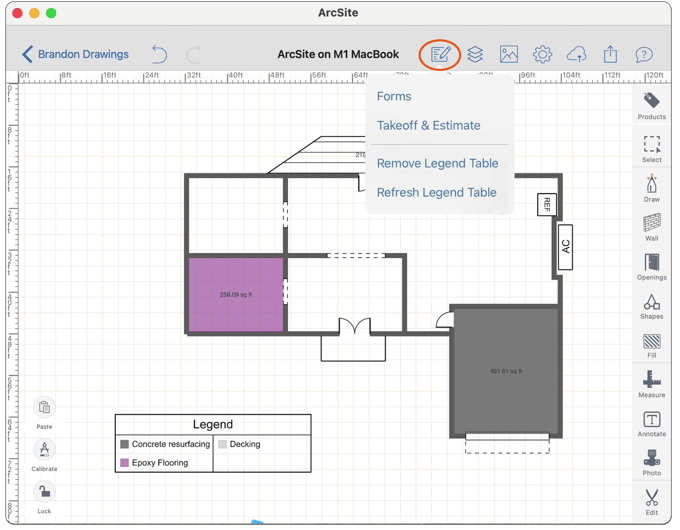Select the purple 258.09 sq ft room
The height and width of the screenshot is (530, 680).
pyautogui.click(x=236, y=294)
